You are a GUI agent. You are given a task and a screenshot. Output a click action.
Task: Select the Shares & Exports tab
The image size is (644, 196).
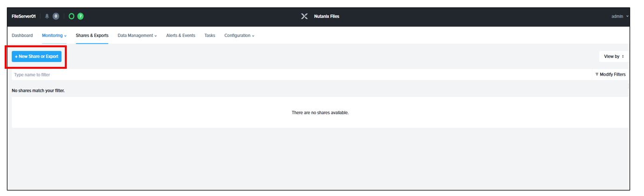click(92, 36)
